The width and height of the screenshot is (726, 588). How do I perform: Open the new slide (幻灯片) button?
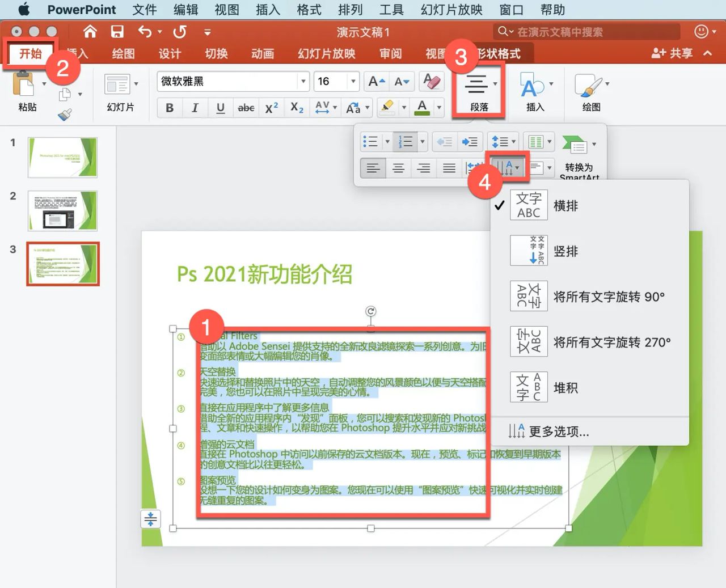point(117,84)
